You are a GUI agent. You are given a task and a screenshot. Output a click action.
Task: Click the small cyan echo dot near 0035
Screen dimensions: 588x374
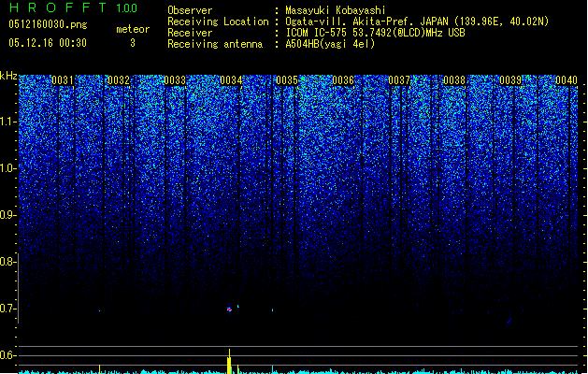tap(273, 310)
